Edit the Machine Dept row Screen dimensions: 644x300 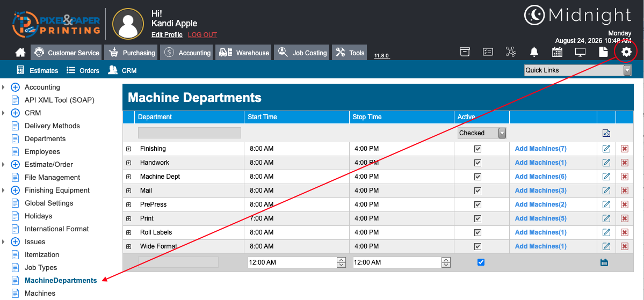click(x=606, y=177)
